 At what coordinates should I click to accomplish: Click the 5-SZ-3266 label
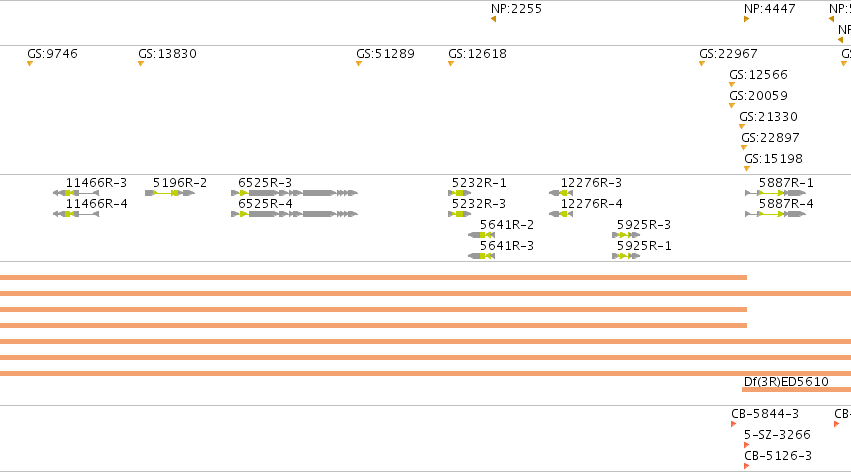(777, 435)
